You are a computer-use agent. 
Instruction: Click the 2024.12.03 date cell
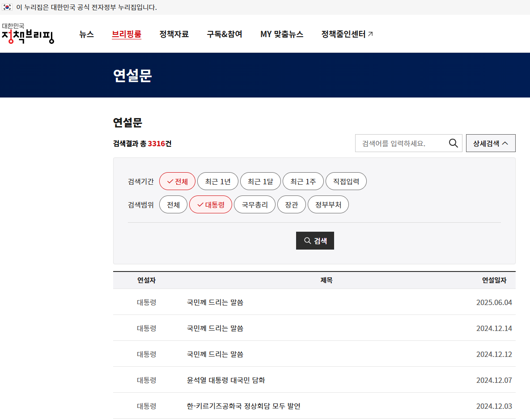494,406
